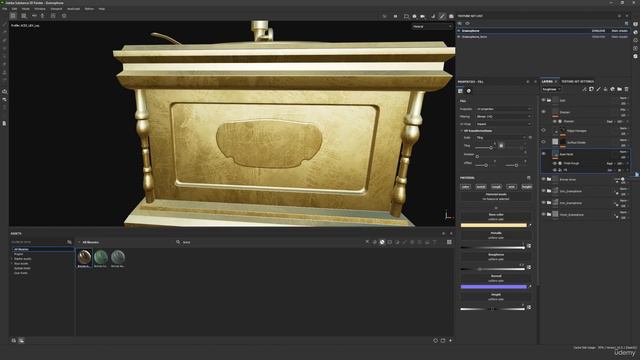
Task: Open the Scale Tiling dropdown
Action: 501,138
